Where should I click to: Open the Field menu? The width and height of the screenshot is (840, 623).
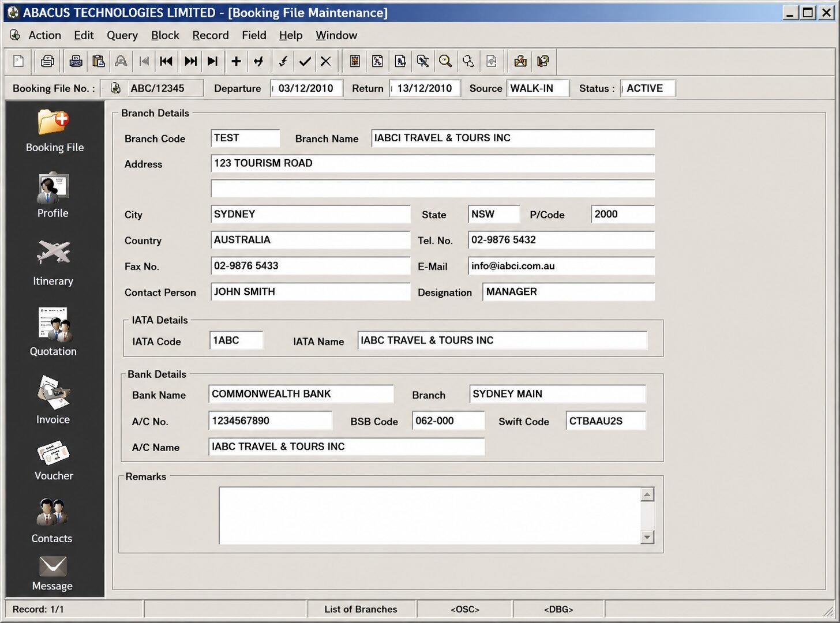pos(254,35)
